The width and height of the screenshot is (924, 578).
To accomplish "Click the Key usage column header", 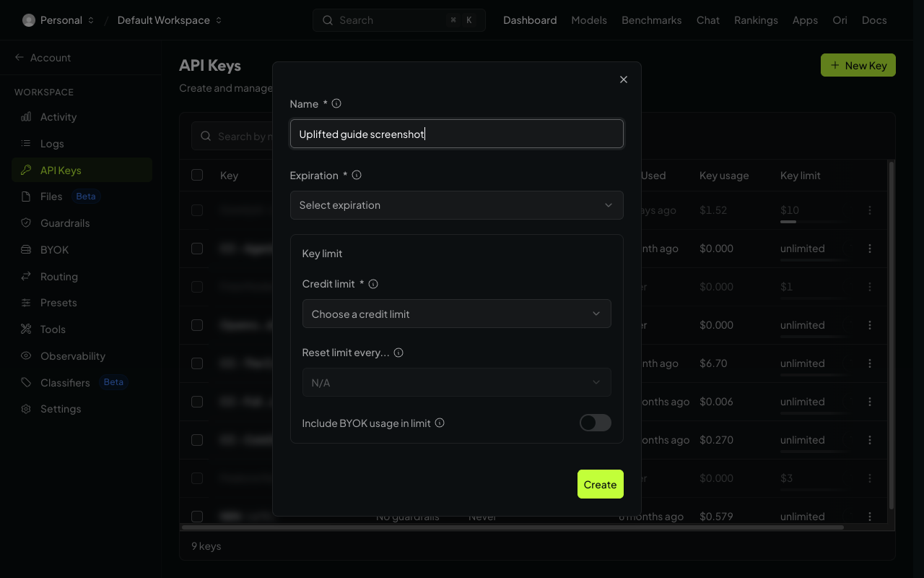I will pos(724,175).
